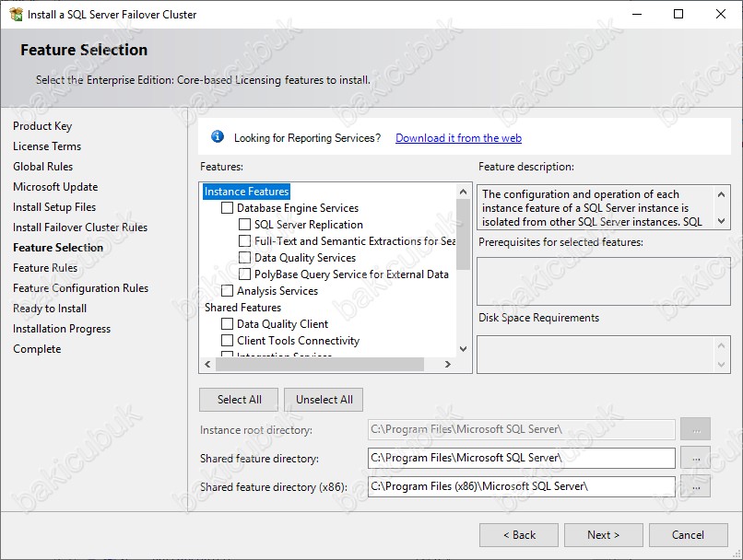
Task: Tick PolyBase Query Service for External Data
Action: [244, 274]
